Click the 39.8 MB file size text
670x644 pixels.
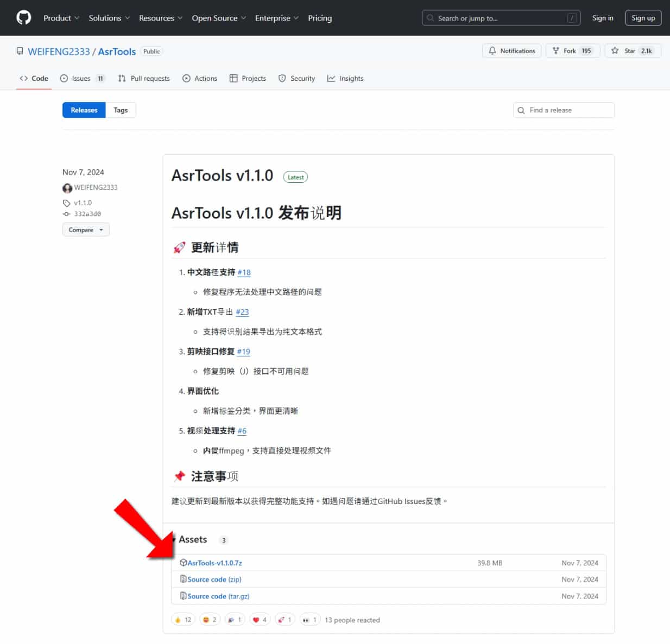[490, 563]
